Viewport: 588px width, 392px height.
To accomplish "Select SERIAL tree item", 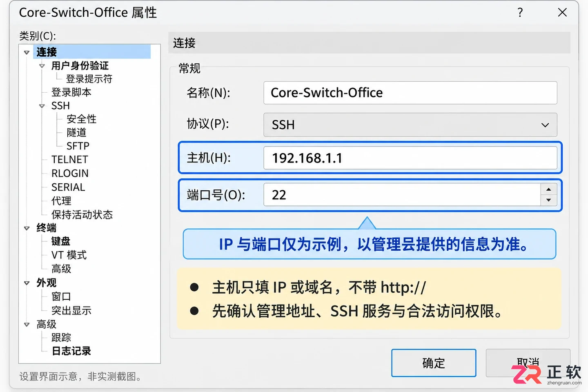I will click(68, 187).
